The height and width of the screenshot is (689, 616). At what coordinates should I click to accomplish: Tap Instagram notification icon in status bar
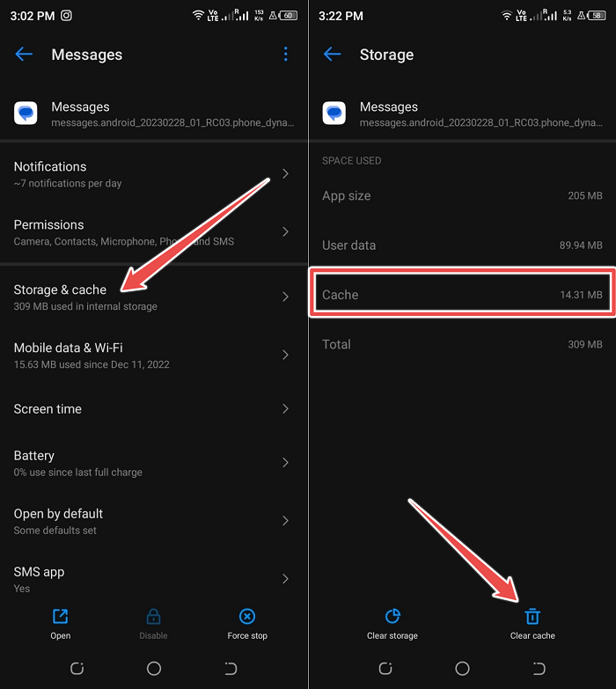click(x=66, y=16)
